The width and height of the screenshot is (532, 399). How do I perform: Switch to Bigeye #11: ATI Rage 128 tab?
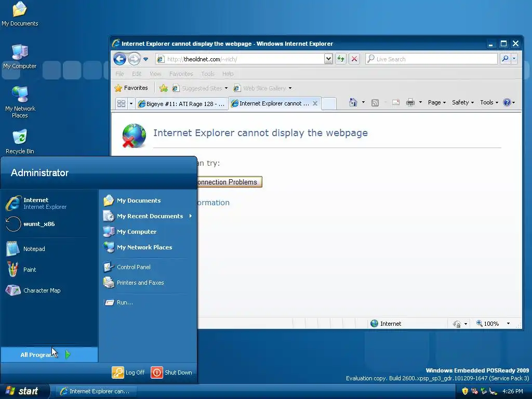click(182, 104)
